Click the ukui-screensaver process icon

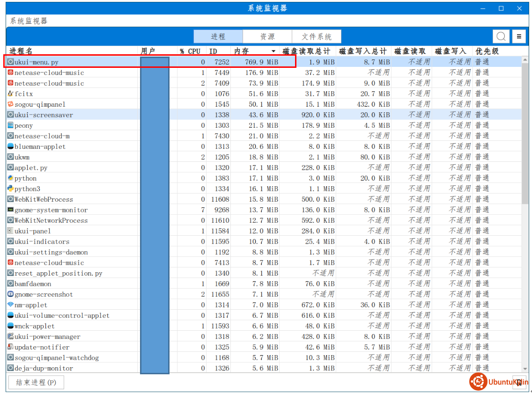click(x=10, y=115)
